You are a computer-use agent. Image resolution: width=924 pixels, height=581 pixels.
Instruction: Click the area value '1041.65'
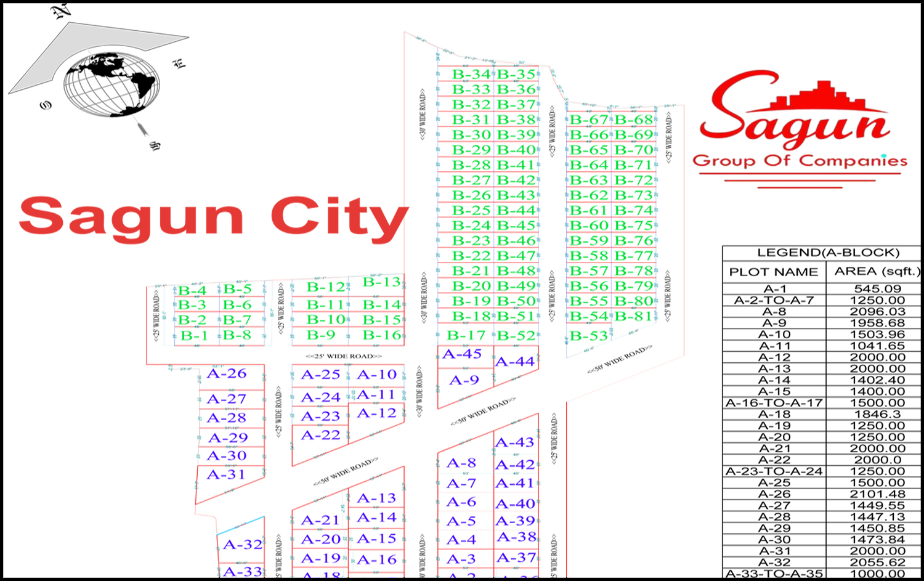click(877, 346)
